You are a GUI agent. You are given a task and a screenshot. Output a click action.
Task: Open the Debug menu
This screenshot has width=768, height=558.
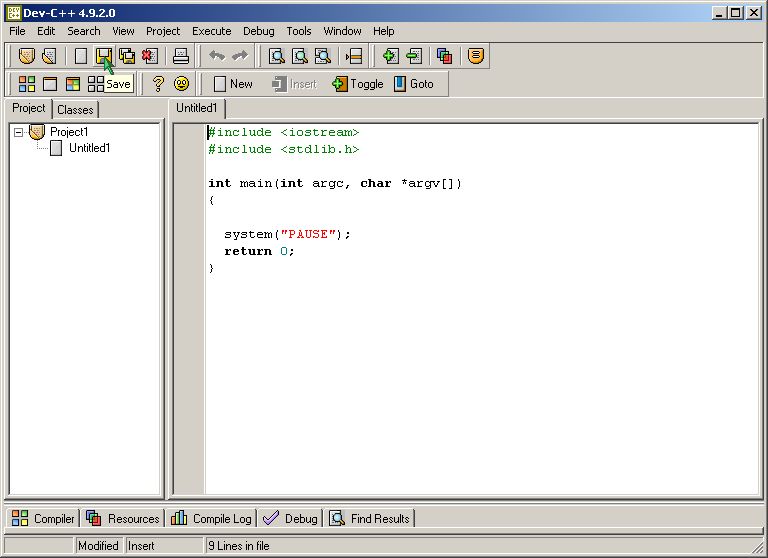pyautogui.click(x=259, y=31)
